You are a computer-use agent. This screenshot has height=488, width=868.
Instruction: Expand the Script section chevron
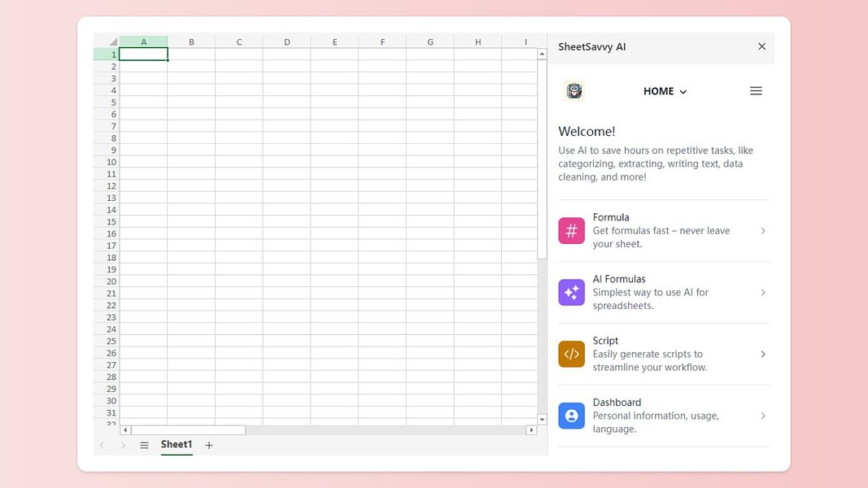coord(762,354)
